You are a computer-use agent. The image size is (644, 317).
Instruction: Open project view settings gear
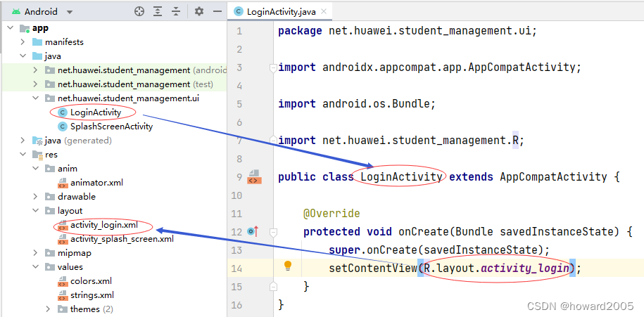pos(199,11)
